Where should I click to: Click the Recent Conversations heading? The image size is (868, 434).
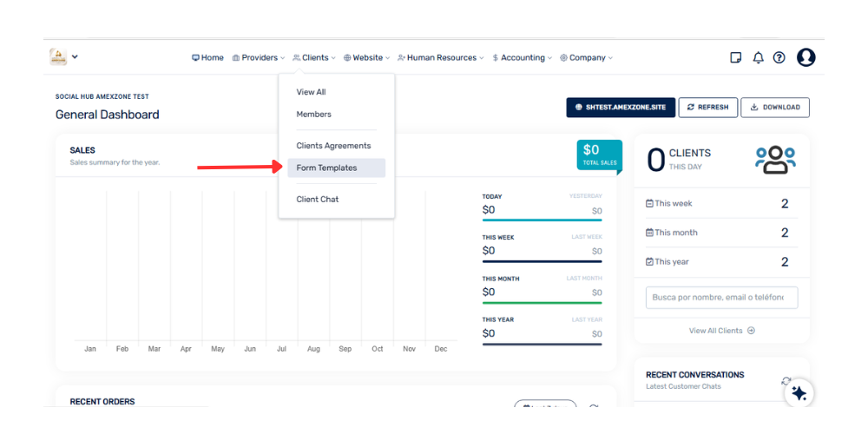(694, 375)
